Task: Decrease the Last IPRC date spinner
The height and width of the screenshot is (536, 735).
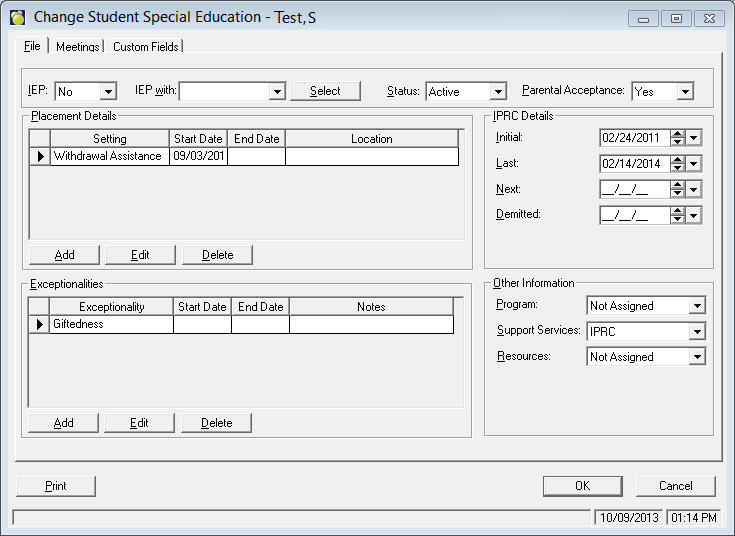Action: pyautogui.click(x=677, y=168)
